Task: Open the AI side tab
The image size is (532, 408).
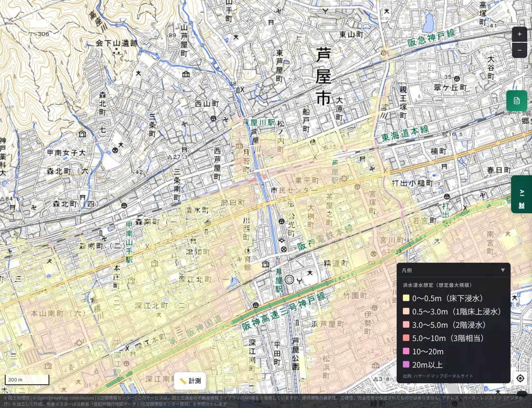Action: click(x=522, y=194)
